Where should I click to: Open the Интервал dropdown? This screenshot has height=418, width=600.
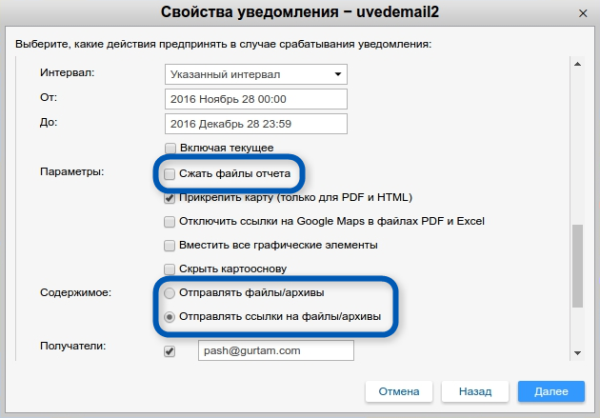256,74
